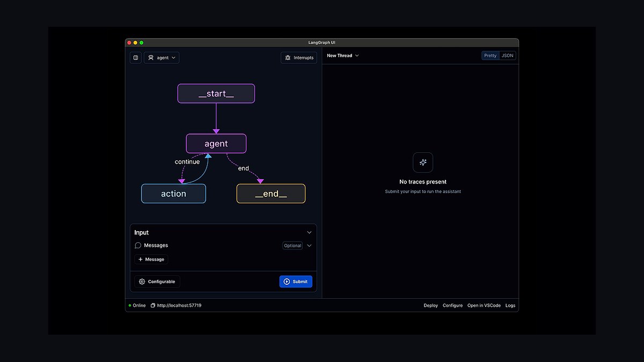
Task: Submit the input to run
Action: pos(296,282)
